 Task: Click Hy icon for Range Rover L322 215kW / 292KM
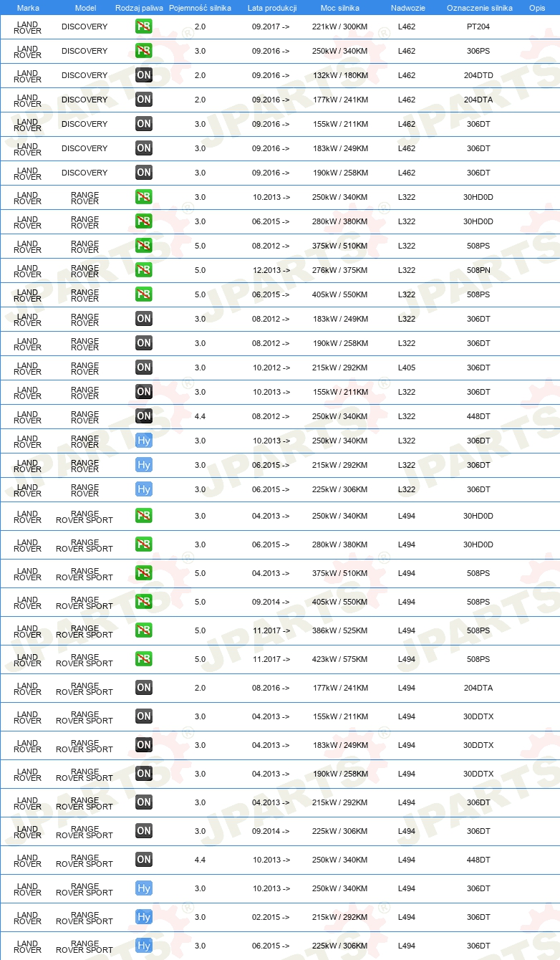point(144,465)
